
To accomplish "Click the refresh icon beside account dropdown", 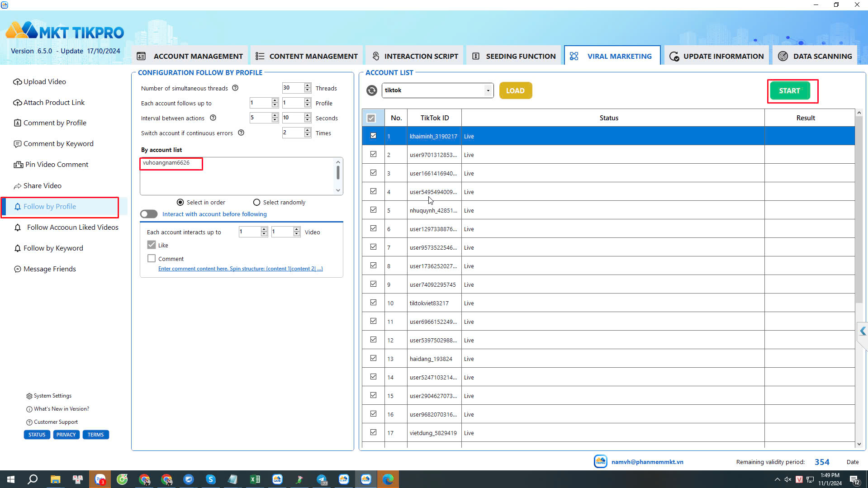I will coord(372,90).
